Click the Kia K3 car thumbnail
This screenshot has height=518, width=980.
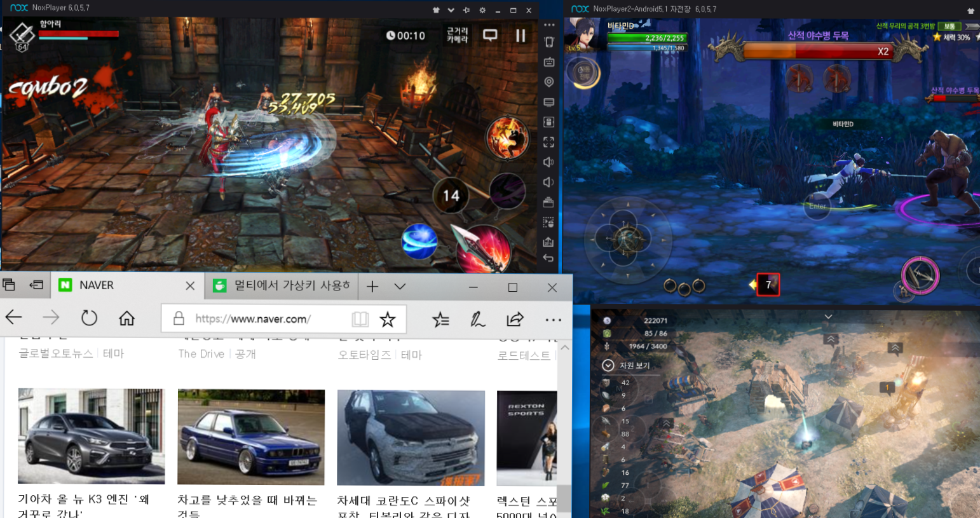click(92, 436)
